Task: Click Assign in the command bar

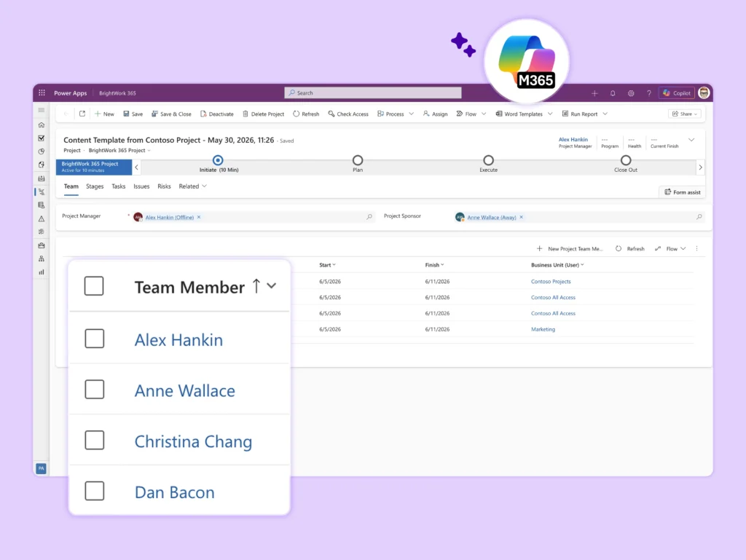Action: pos(436,114)
